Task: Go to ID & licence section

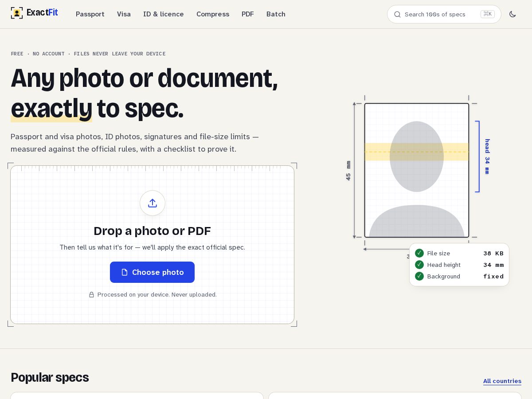Action: point(164,14)
